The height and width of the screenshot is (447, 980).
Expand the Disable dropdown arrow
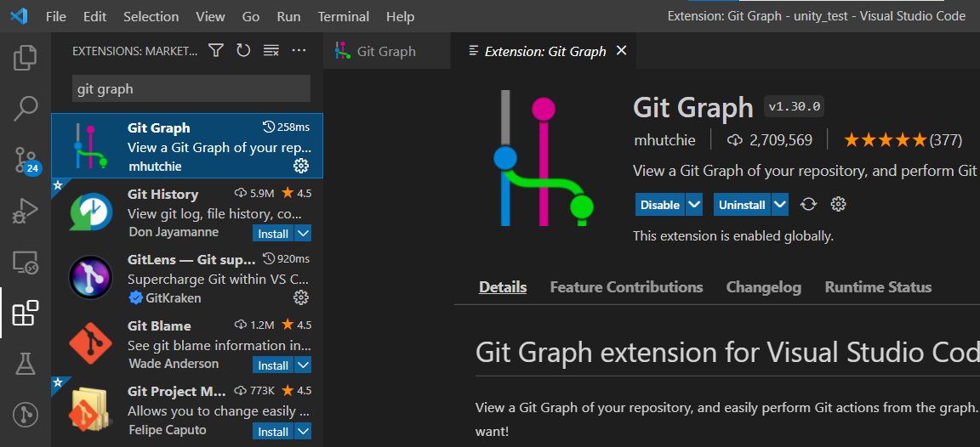[x=694, y=204]
